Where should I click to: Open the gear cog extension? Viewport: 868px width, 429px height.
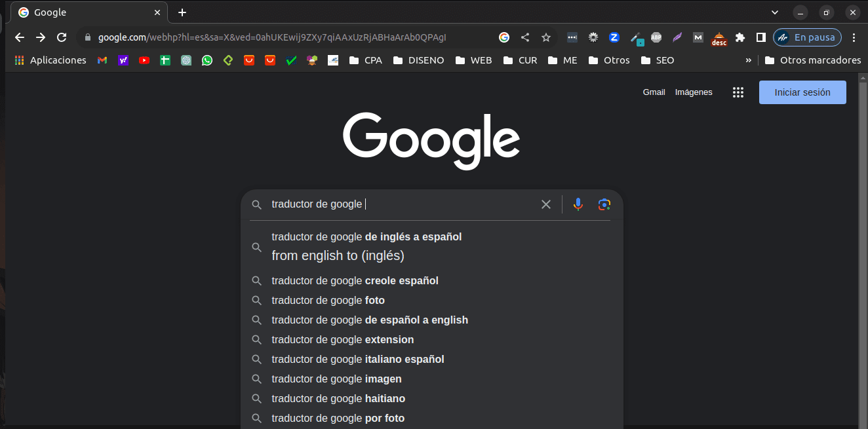tap(593, 37)
